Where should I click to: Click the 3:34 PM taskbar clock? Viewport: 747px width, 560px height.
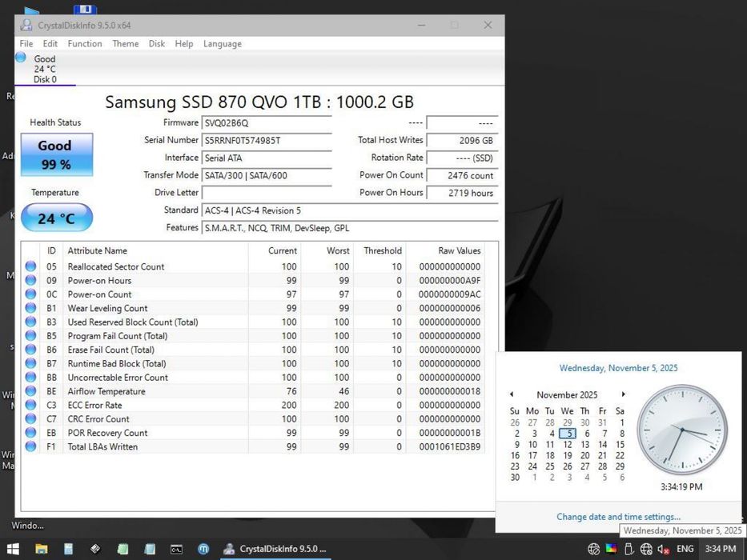[721, 549]
